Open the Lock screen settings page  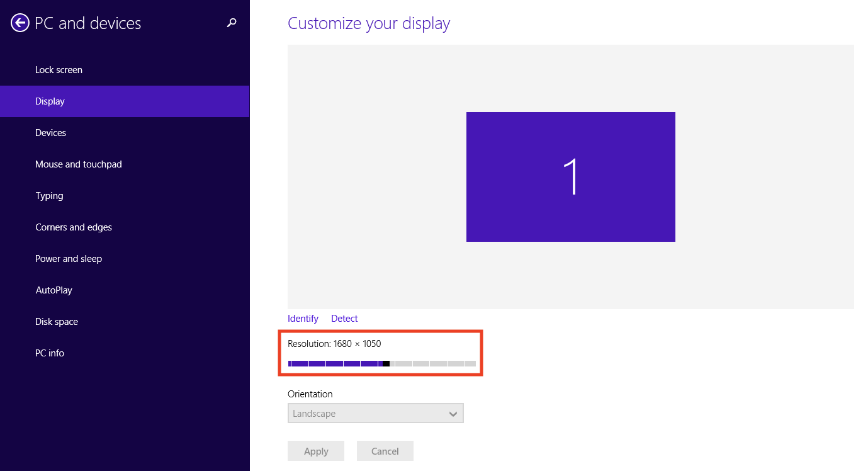pos(59,69)
